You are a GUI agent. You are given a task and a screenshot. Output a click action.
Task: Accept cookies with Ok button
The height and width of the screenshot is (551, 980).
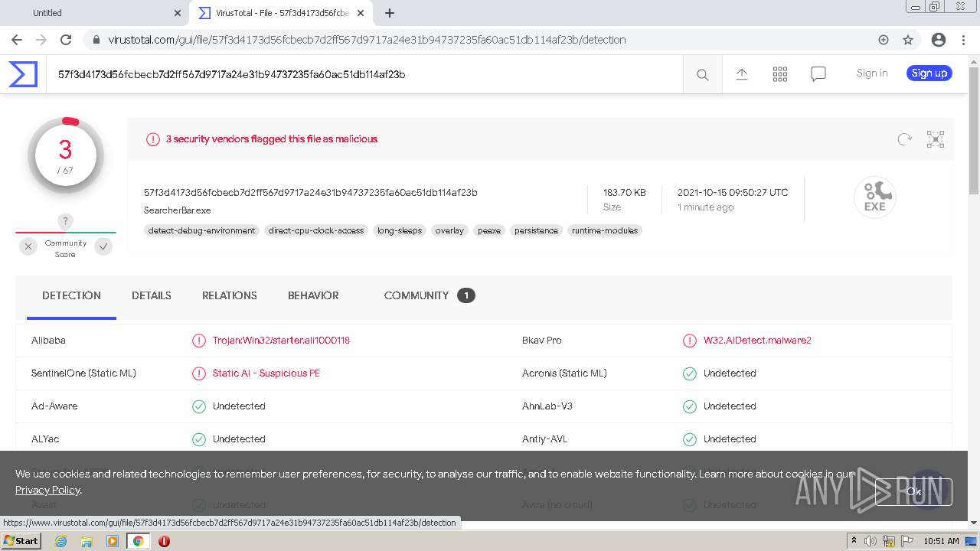click(x=913, y=492)
